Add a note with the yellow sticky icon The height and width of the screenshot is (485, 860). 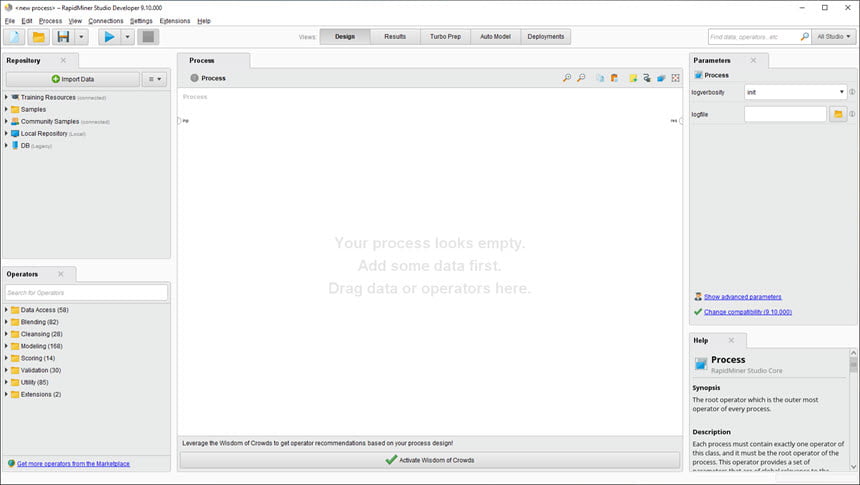(x=633, y=78)
